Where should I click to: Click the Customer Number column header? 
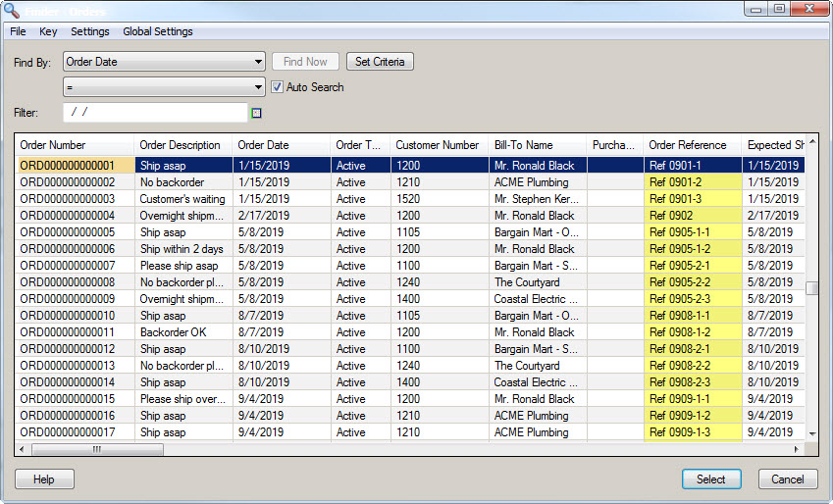tap(440, 145)
